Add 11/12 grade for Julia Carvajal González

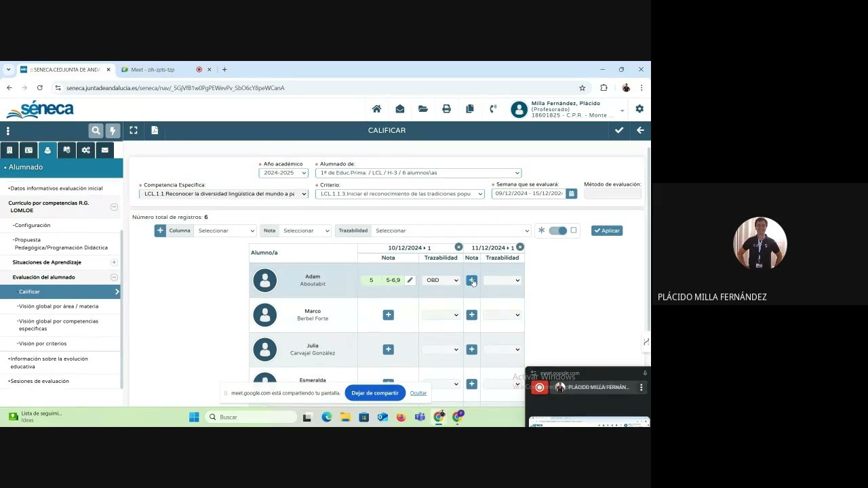471,349
